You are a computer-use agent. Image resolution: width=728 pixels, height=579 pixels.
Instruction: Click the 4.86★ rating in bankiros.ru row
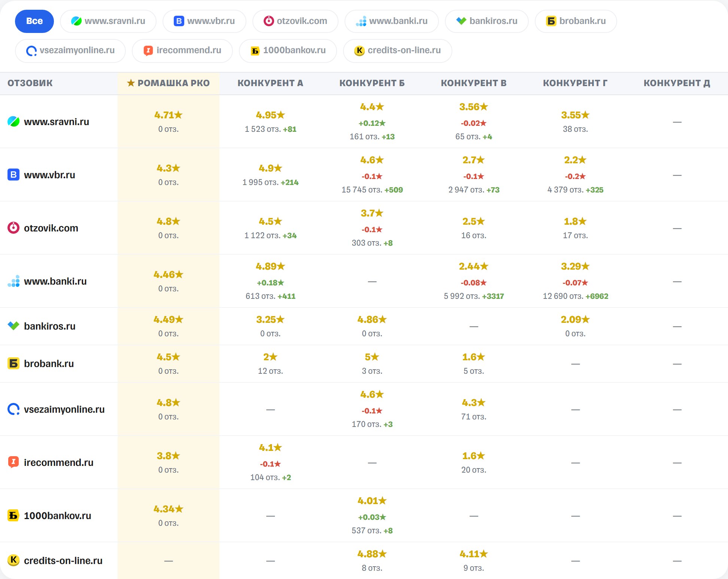coord(372,319)
